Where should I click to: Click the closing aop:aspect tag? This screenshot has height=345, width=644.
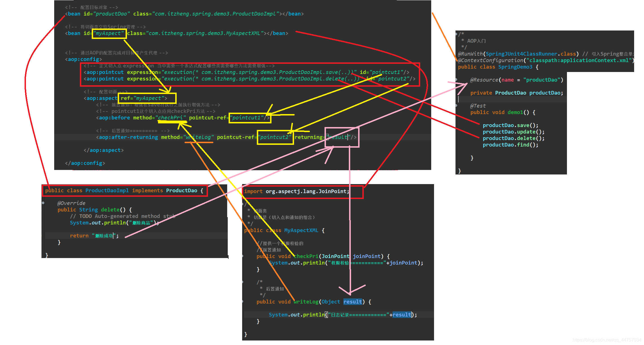(104, 150)
